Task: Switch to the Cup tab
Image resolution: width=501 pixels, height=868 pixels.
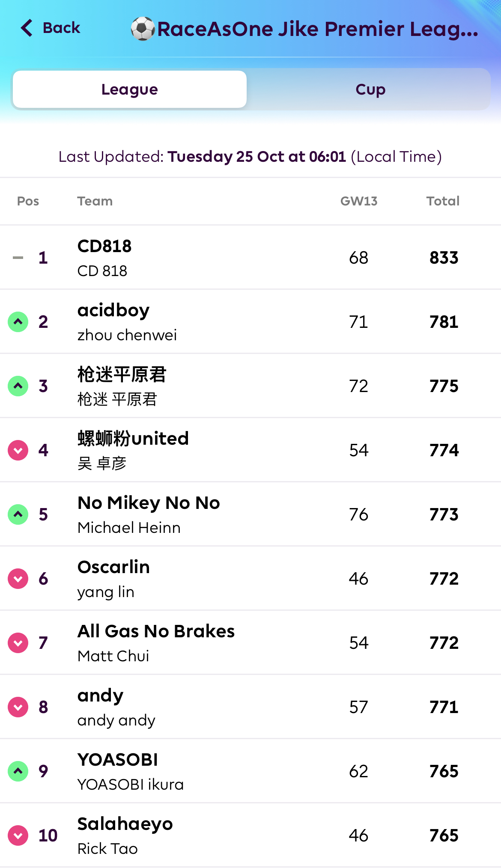Action: tap(370, 89)
